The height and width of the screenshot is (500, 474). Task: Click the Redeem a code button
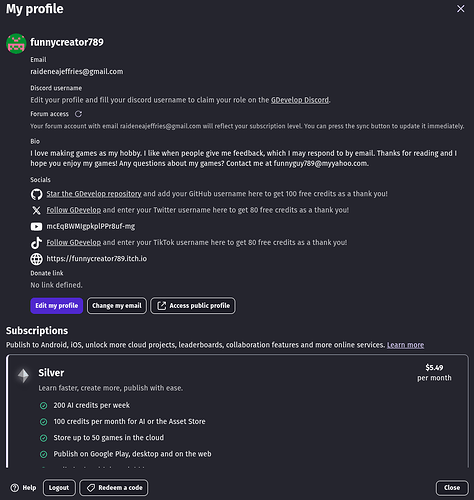(x=114, y=488)
